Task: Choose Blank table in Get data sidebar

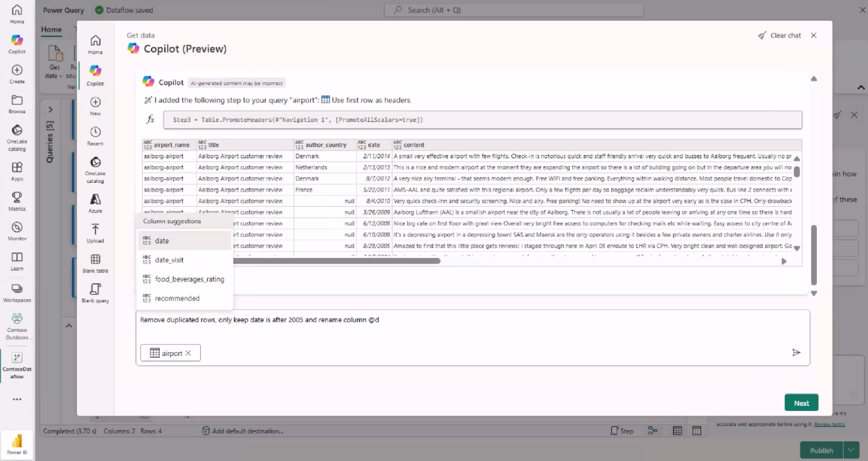Action: (95, 262)
